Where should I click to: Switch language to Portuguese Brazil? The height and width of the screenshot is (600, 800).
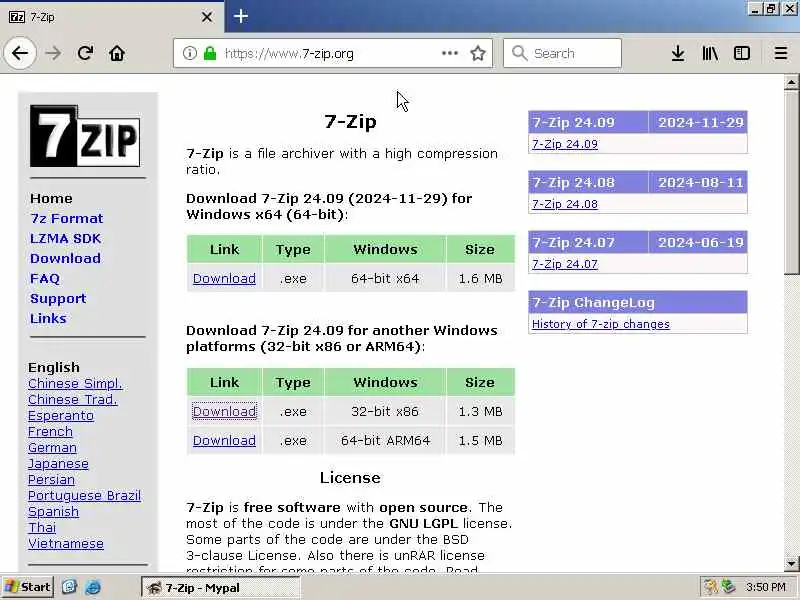click(x=84, y=495)
